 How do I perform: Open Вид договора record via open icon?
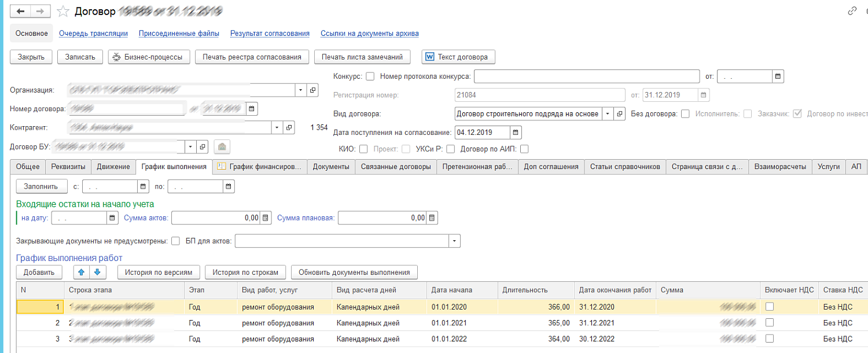[x=620, y=113]
